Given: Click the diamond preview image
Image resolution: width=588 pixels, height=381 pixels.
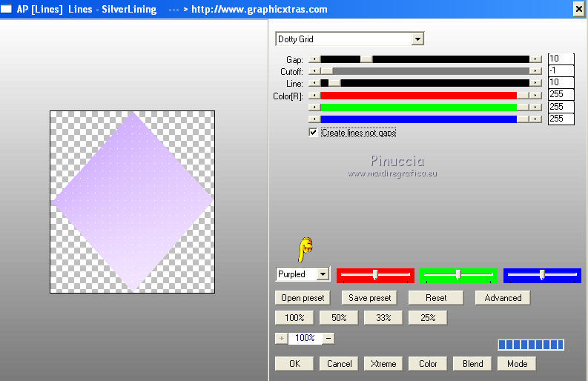Looking at the screenshot, I should (x=133, y=202).
